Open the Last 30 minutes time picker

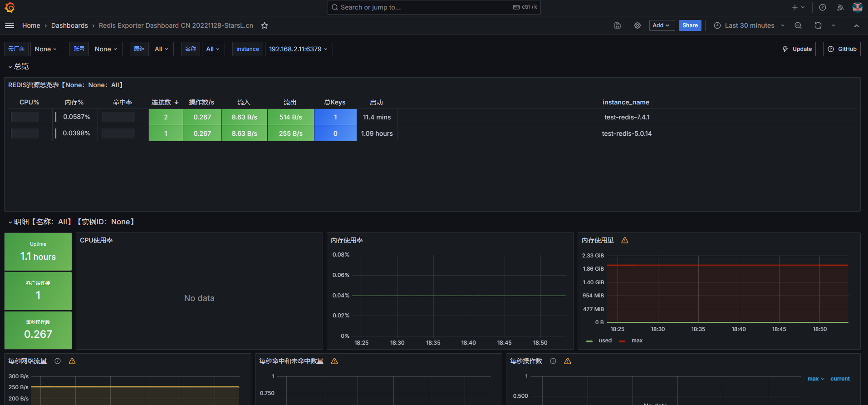point(749,25)
